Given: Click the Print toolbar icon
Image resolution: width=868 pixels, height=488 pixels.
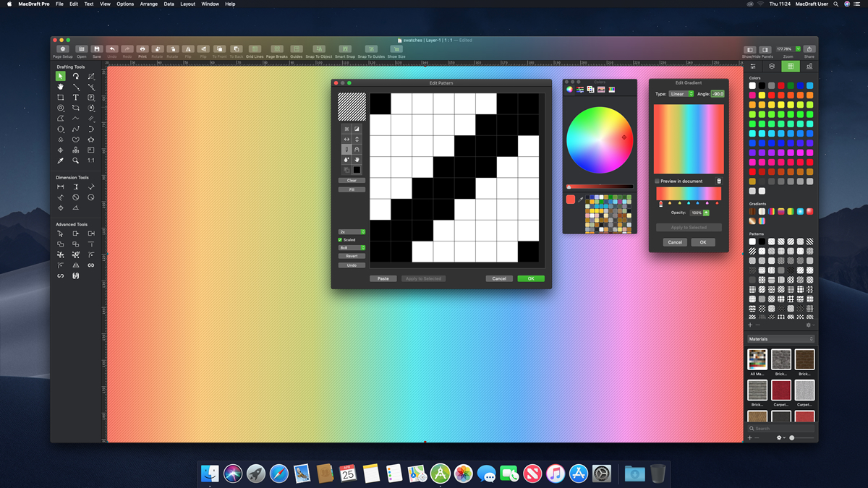Looking at the screenshot, I should [x=142, y=49].
